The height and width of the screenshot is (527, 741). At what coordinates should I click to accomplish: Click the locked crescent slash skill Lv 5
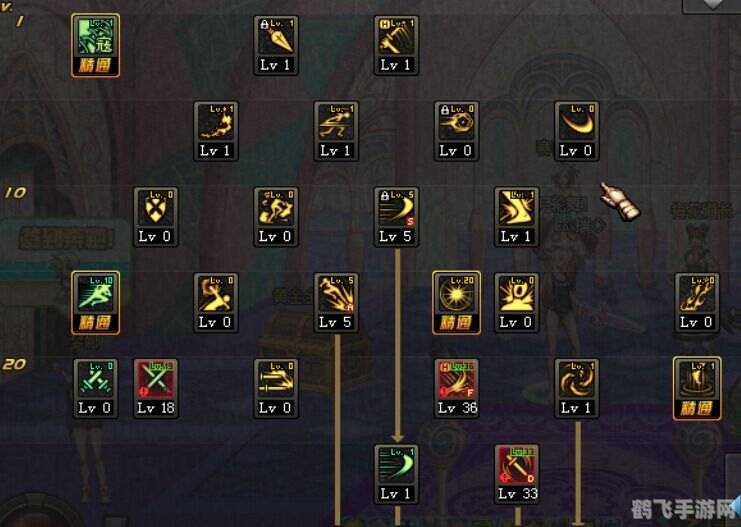tap(396, 216)
